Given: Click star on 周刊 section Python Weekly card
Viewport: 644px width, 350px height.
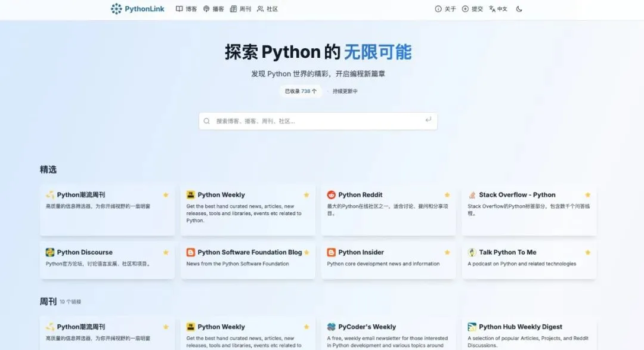Looking at the screenshot, I should coord(306,327).
